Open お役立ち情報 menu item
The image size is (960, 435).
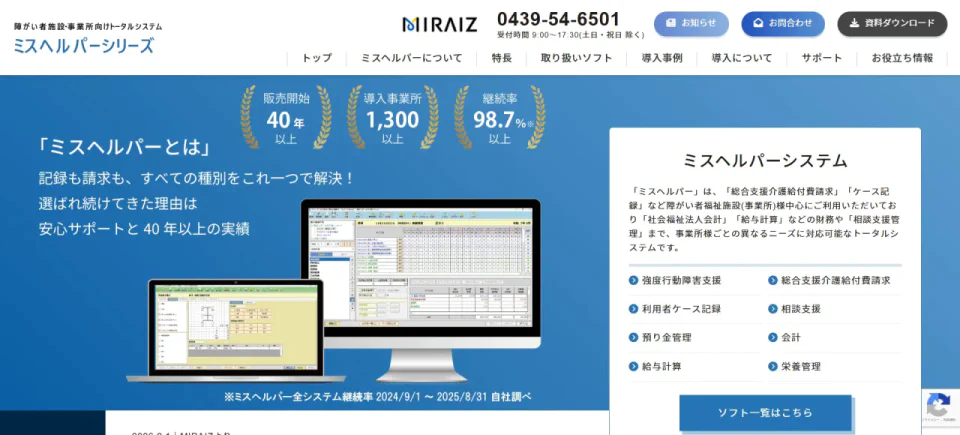[x=902, y=59]
